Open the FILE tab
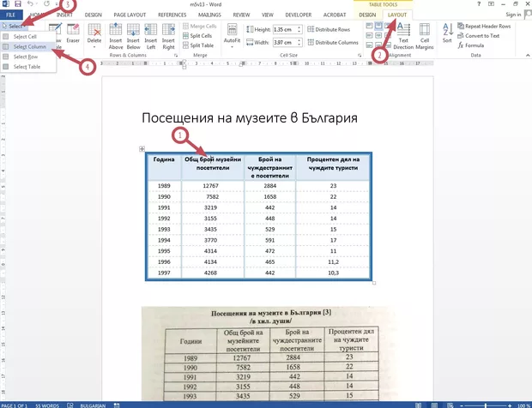The width and height of the screenshot is (532, 408). point(11,15)
